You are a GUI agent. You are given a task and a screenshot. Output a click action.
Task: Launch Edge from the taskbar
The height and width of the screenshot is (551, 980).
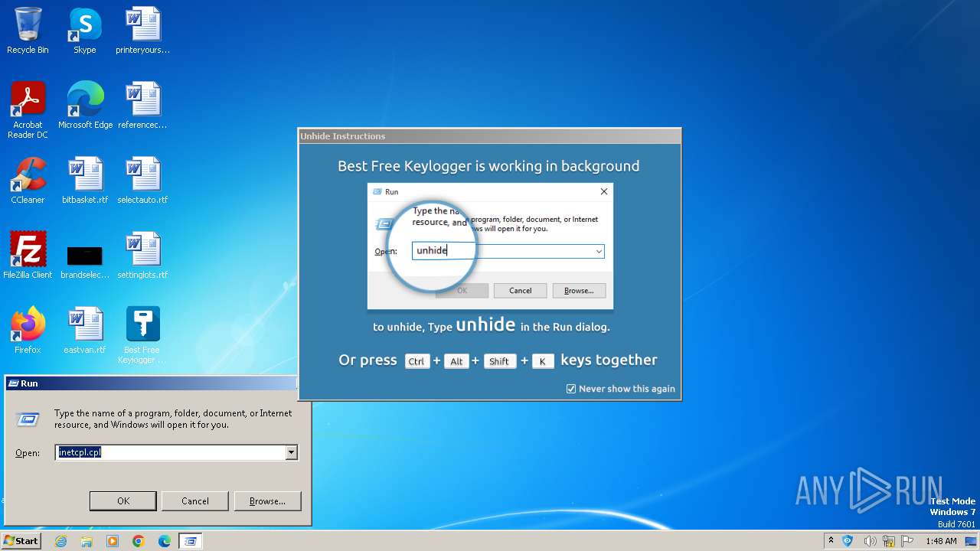[165, 541]
